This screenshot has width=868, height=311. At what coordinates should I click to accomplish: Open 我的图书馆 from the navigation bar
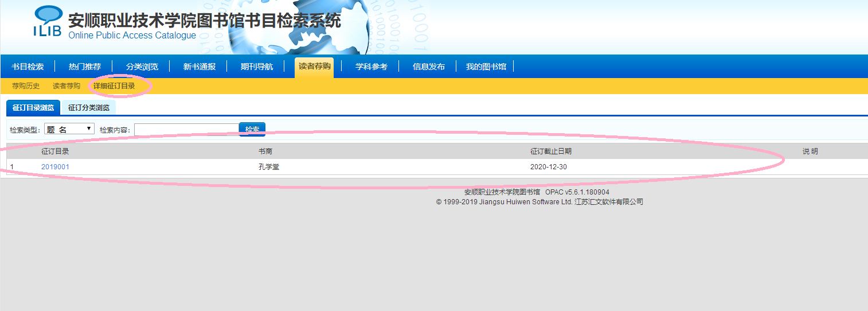tap(486, 67)
